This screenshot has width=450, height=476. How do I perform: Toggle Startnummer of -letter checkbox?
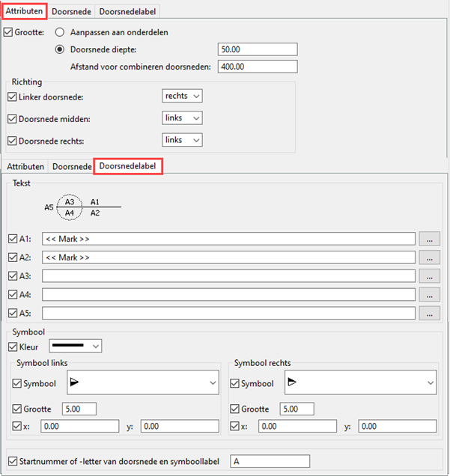tap(13, 462)
